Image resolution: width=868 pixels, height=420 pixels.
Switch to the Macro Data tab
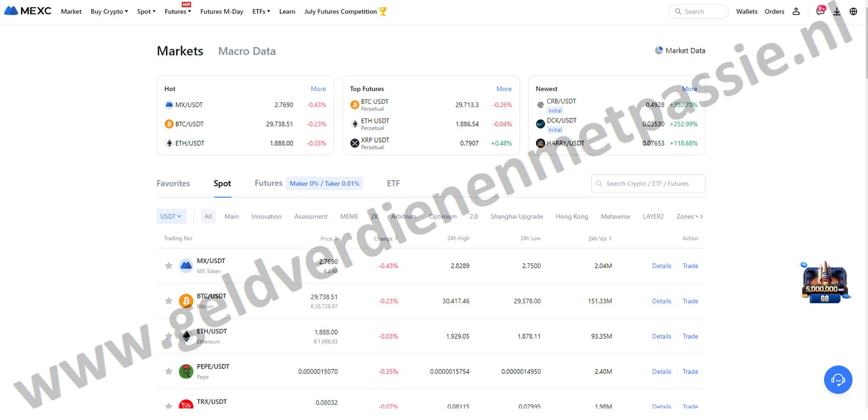tap(247, 51)
